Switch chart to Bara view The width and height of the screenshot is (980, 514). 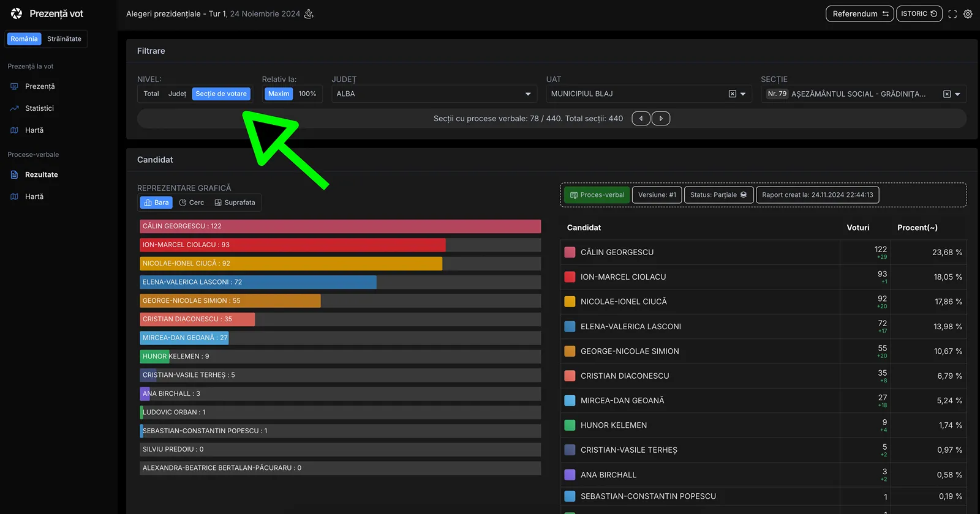click(156, 203)
